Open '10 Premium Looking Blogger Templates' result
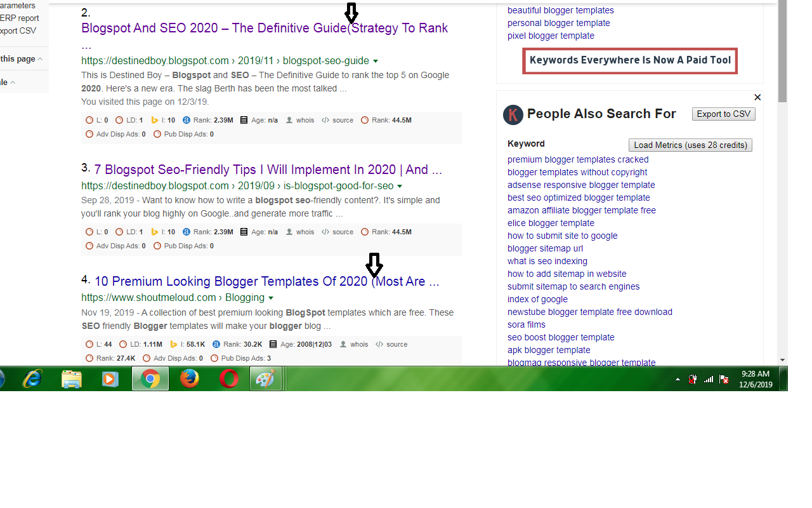 tap(267, 281)
